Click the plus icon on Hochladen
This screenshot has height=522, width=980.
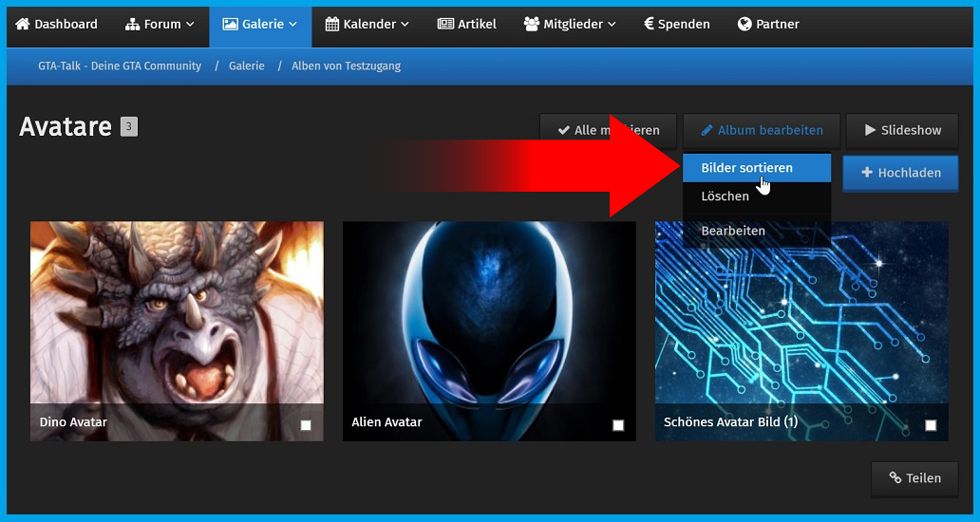coord(866,173)
